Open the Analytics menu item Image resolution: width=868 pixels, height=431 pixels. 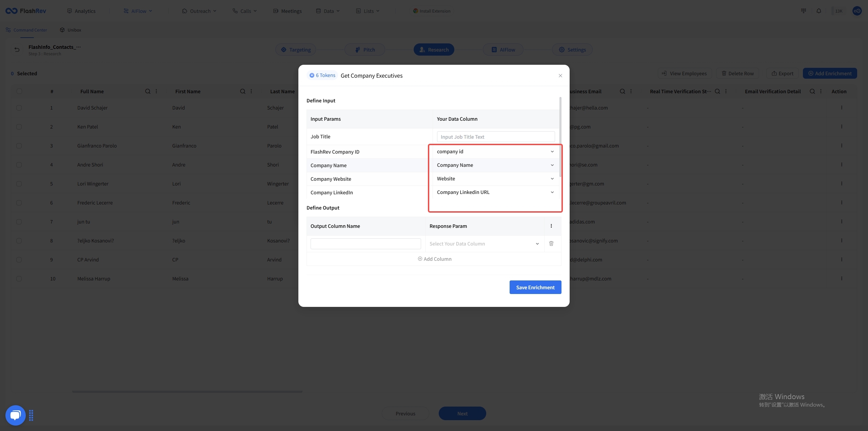(x=81, y=11)
